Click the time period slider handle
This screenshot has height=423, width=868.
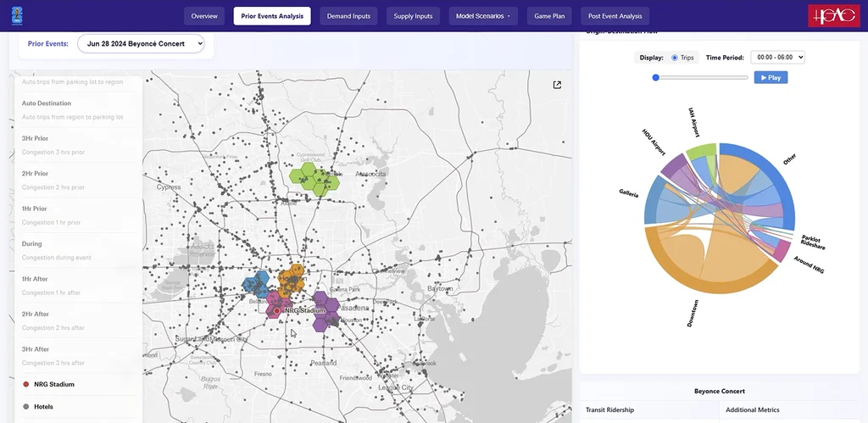coord(656,77)
